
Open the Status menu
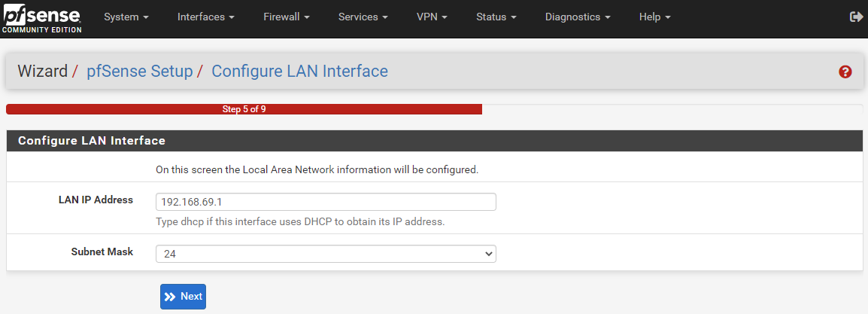496,17
